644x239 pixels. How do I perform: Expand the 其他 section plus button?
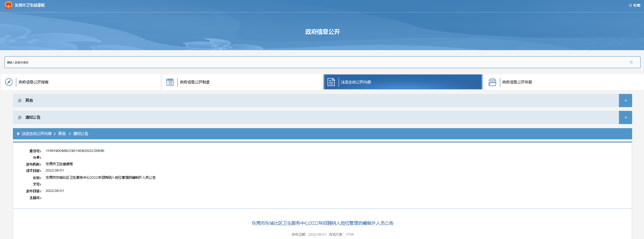(x=626, y=101)
